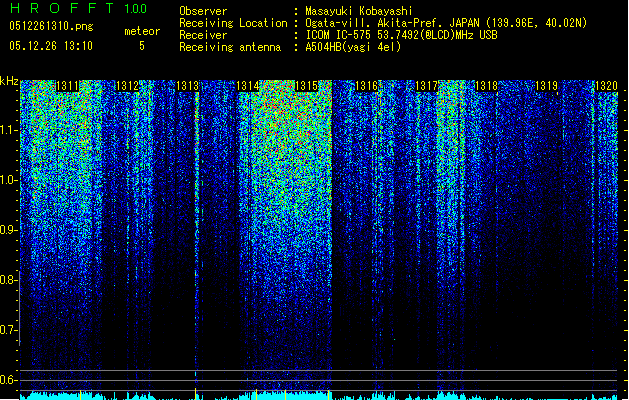
Task: Click the 'Receiving antenna' label
Action: point(230,47)
